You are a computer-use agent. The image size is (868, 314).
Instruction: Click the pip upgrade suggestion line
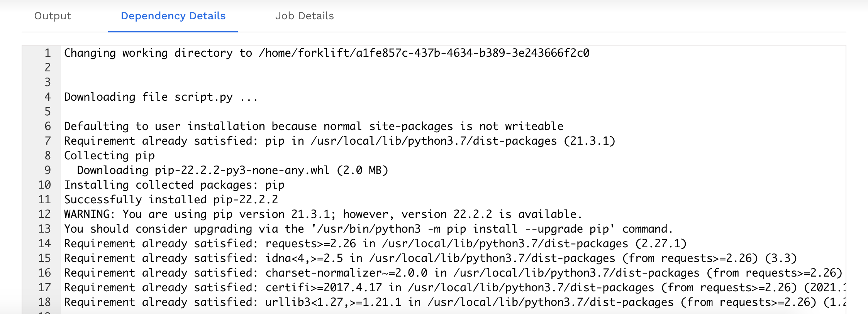pyautogui.click(x=367, y=229)
